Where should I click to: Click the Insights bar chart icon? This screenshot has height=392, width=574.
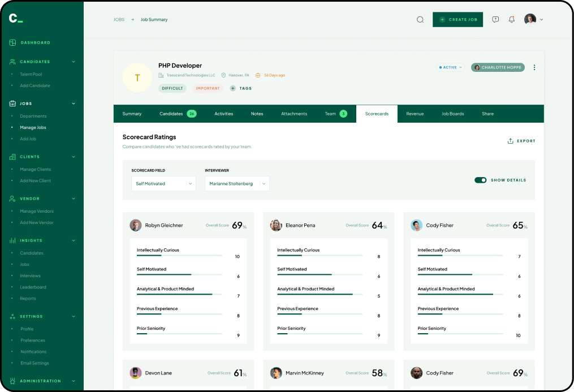[x=12, y=240]
